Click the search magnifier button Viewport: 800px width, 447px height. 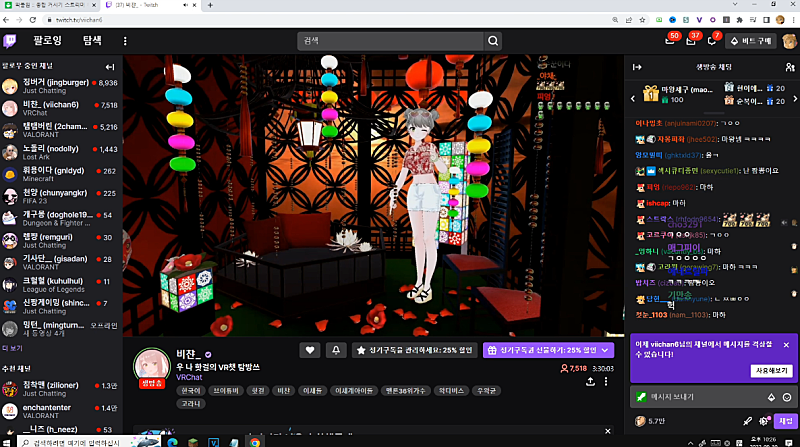point(493,40)
